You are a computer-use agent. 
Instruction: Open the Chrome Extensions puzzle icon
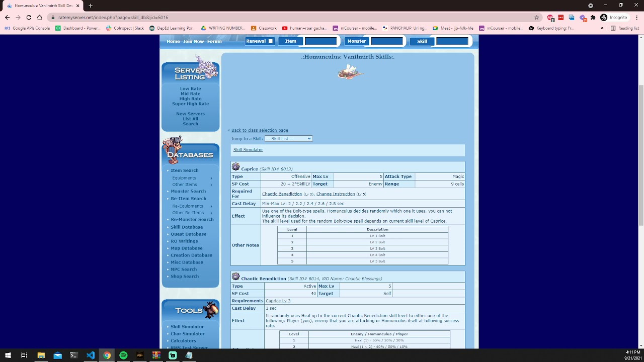tap(593, 17)
